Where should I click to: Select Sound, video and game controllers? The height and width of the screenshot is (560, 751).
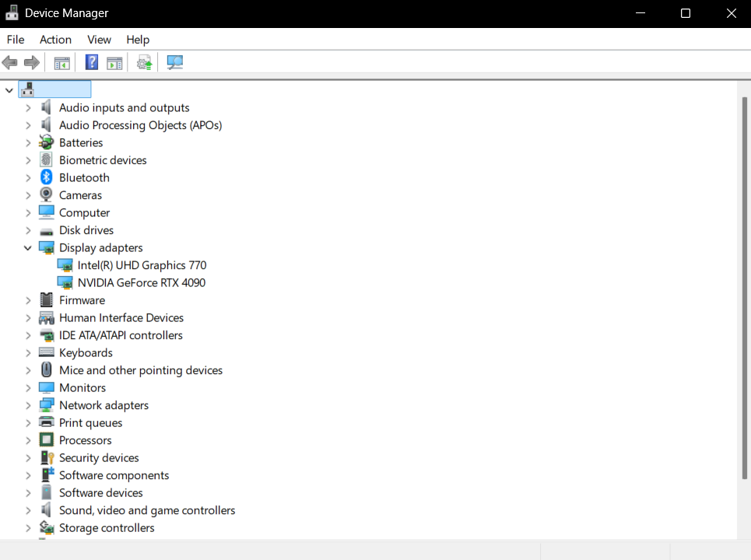point(147,510)
